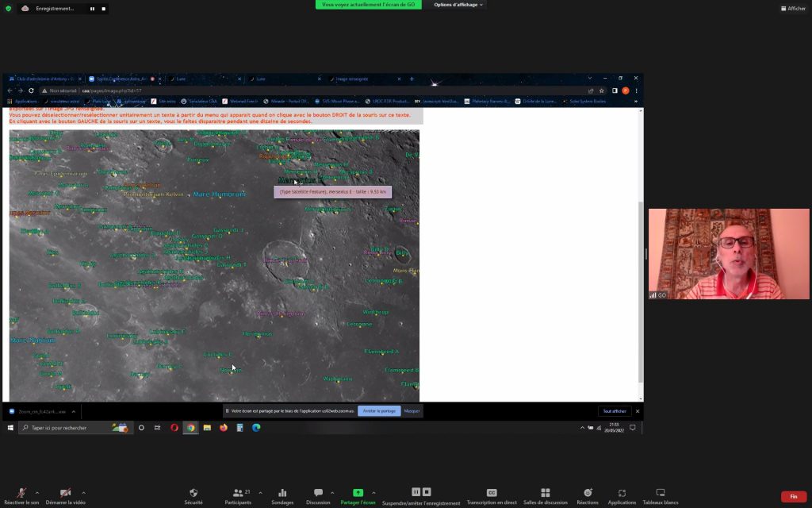Expand audio options arrow beside Réactiver le son

pos(36,492)
